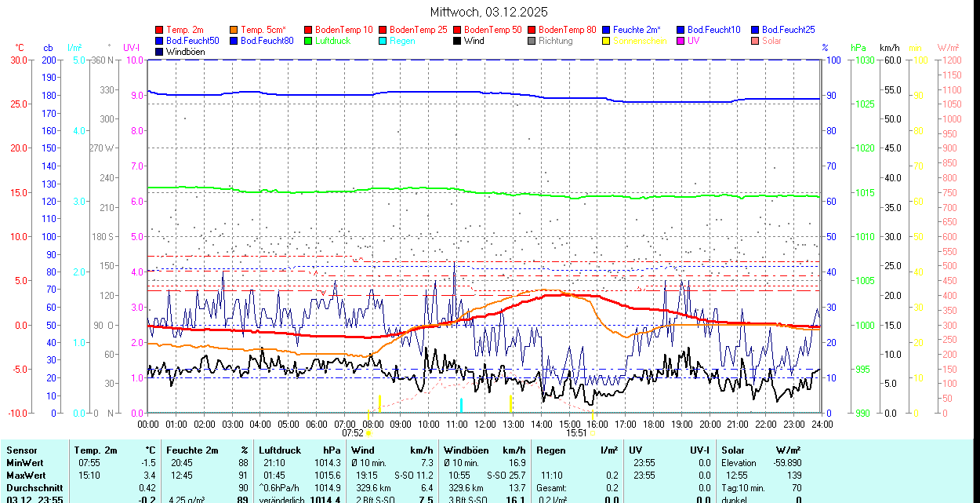
Task: Click the sunrise sun icon at 07:52
Action: point(369,432)
